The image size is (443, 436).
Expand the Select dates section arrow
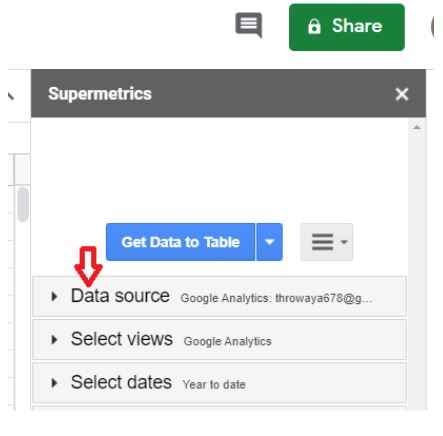[54, 383]
